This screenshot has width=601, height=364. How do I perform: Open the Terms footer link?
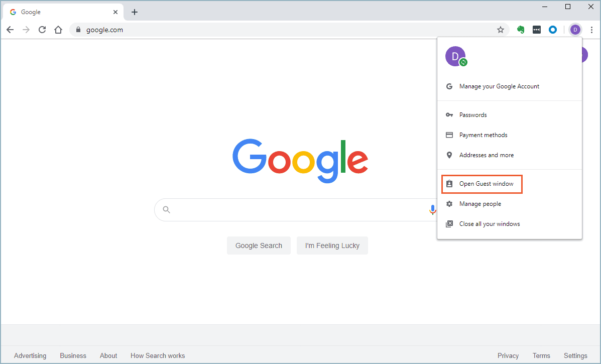click(541, 355)
